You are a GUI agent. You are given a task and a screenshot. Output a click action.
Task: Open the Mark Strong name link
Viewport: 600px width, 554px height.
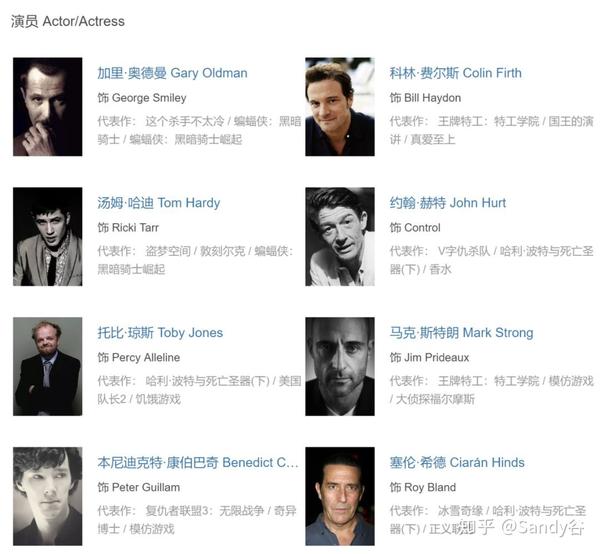point(461,332)
